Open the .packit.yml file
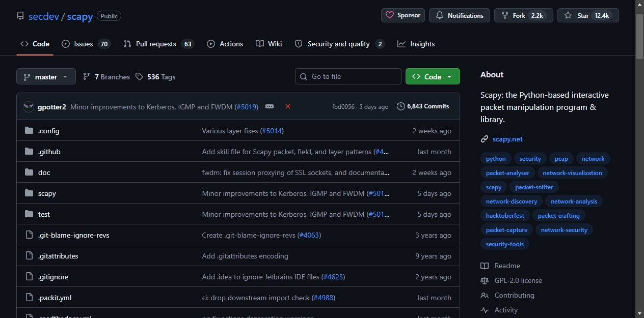The width and height of the screenshot is (644, 318). click(x=55, y=298)
